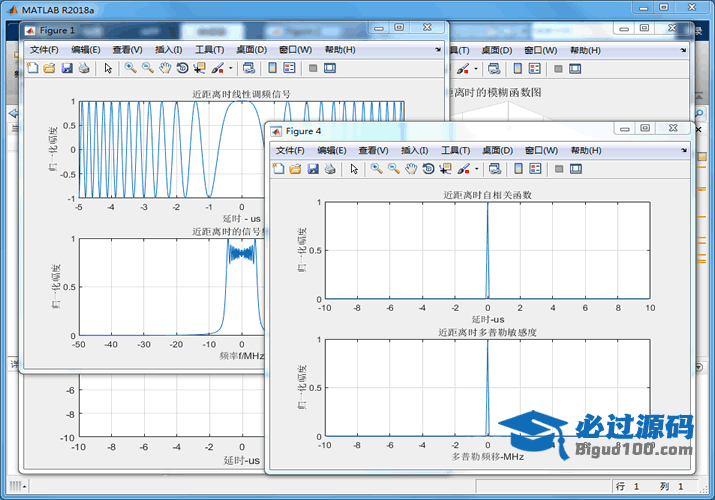Open the brush color dropdown arrow in Figure 1

[231, 68]
